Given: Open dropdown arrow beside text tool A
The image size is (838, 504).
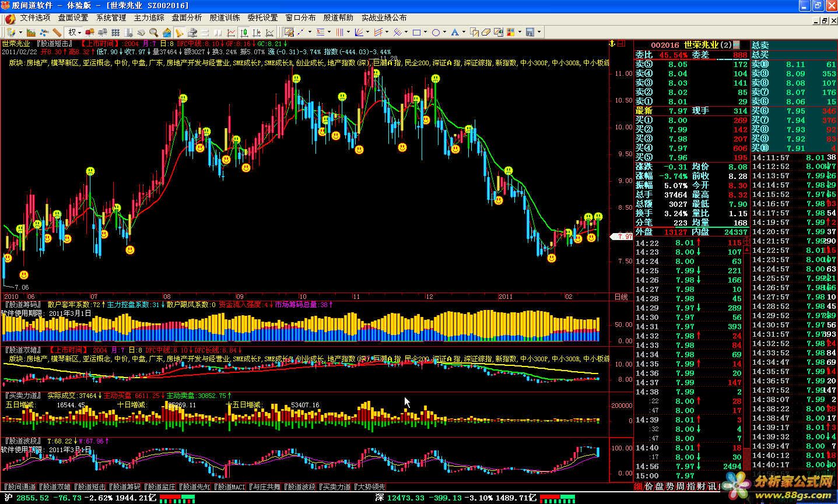Looking at the screenshot, I should tap(464, 33).
